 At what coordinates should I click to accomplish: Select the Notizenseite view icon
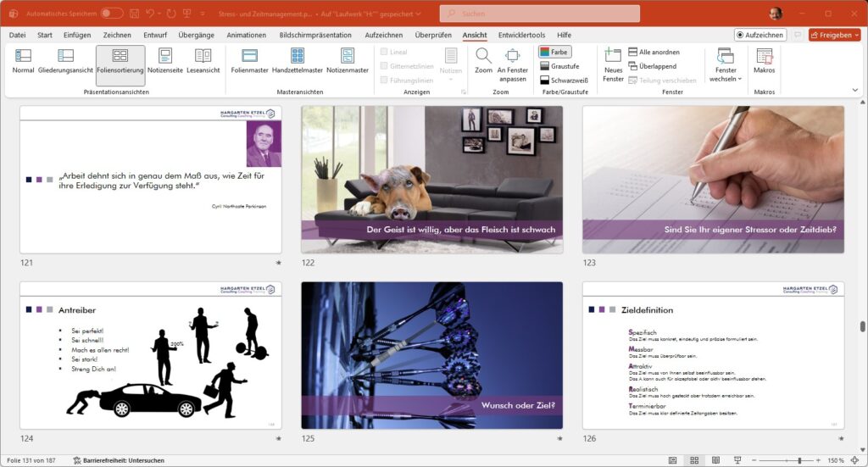click(x=164, y=61)
